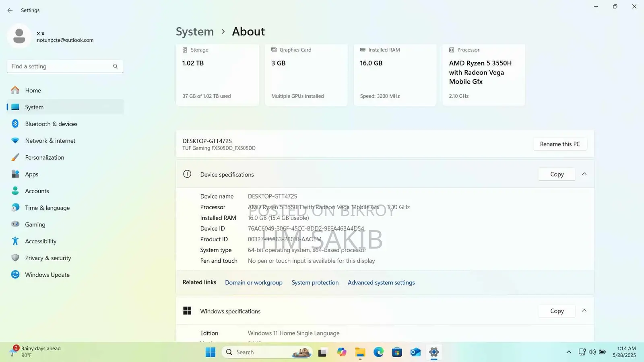Click the Find a setting search box
This screenshot has width=644, height=362.
(65, 66)
